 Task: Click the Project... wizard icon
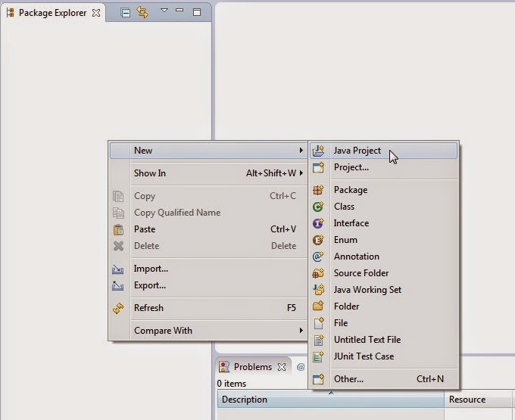[x=318, y=167]
